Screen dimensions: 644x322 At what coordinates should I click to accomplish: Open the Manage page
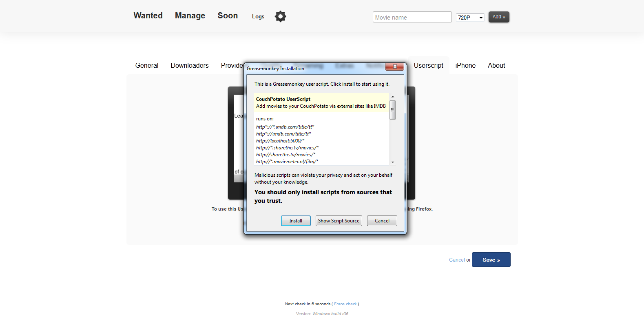[190, 16]
